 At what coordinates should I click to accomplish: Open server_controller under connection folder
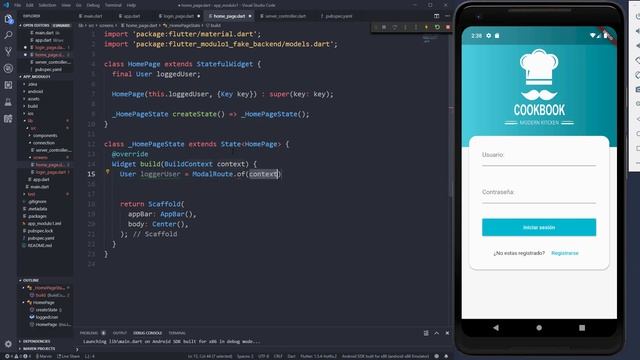(53, 150)
